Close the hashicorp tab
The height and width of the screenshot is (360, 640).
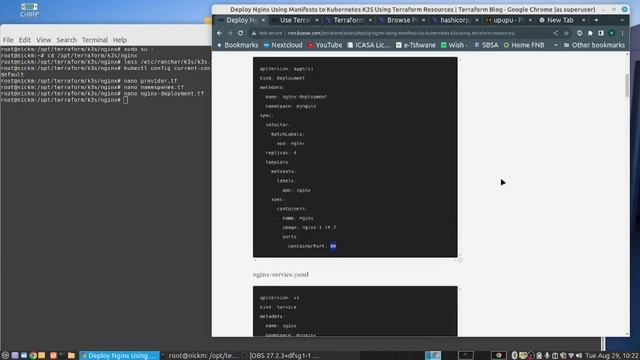[x=477, y=20]
